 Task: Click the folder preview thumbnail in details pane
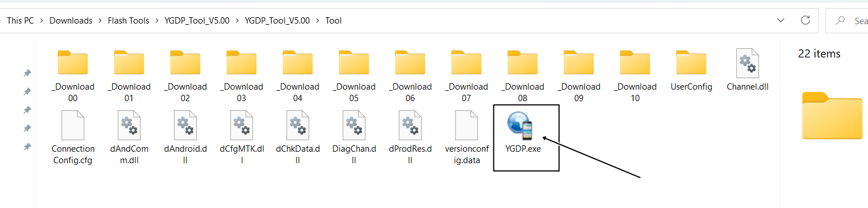click(832, 115)
